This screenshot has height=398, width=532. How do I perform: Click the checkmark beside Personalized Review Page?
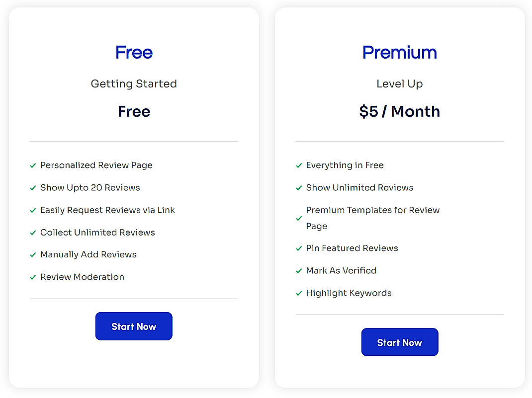click(33, 165)
